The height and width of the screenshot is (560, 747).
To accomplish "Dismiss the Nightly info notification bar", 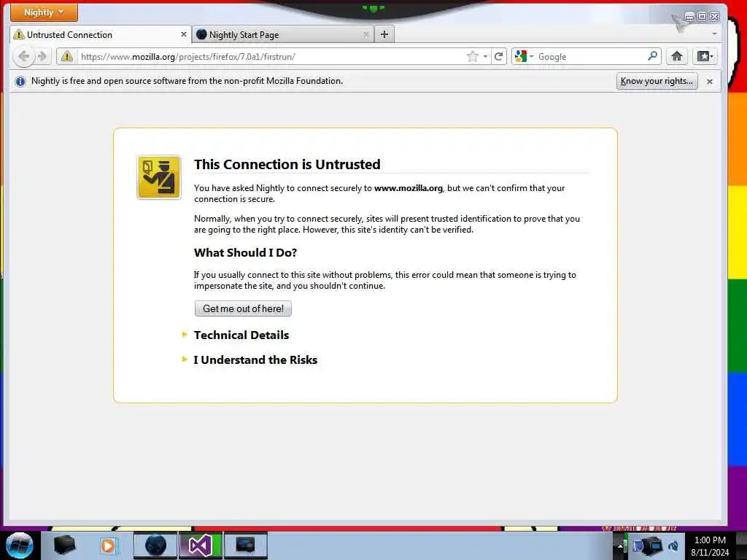I will coord(709,82).
